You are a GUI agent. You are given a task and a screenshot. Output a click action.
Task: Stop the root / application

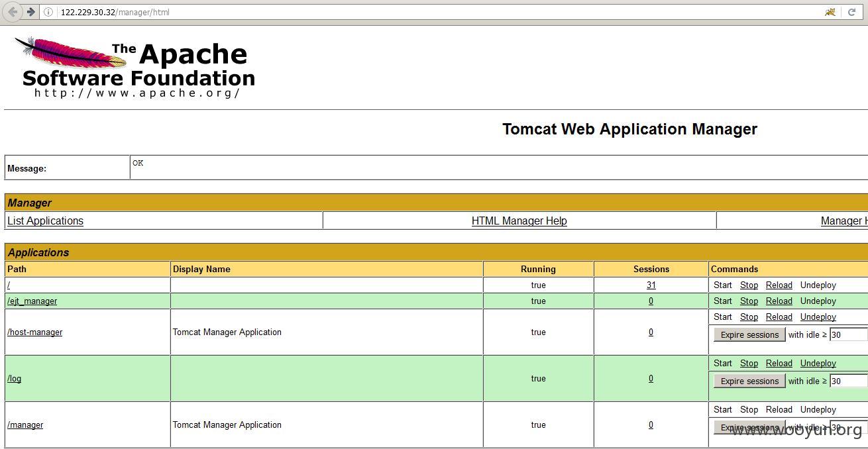(749, 285)
